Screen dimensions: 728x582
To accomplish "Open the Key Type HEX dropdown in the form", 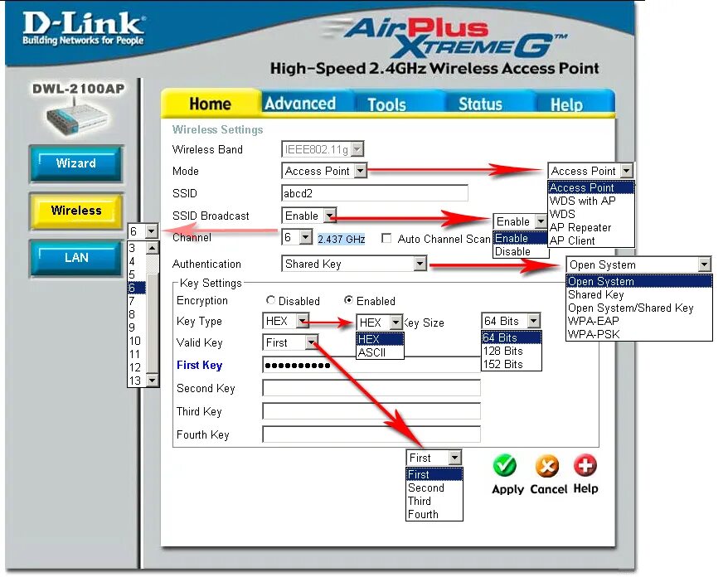I will tap(285, 321).
